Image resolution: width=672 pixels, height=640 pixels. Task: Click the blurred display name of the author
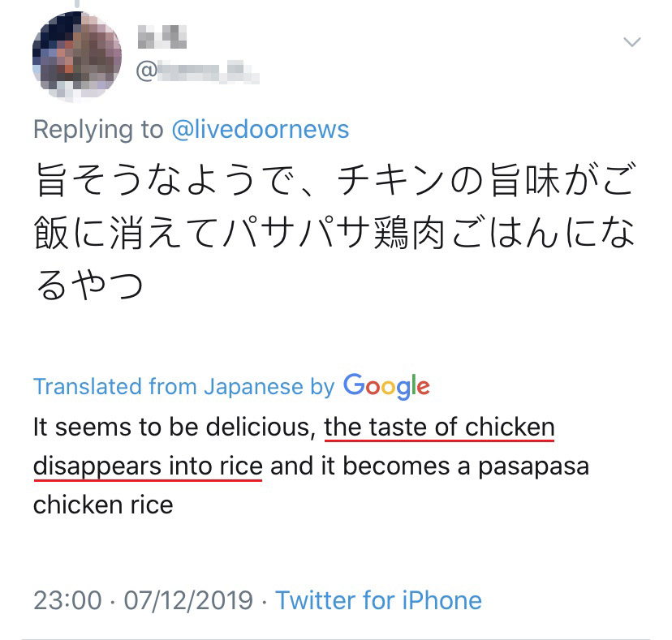pyautogui.click(x=162, y=37)
